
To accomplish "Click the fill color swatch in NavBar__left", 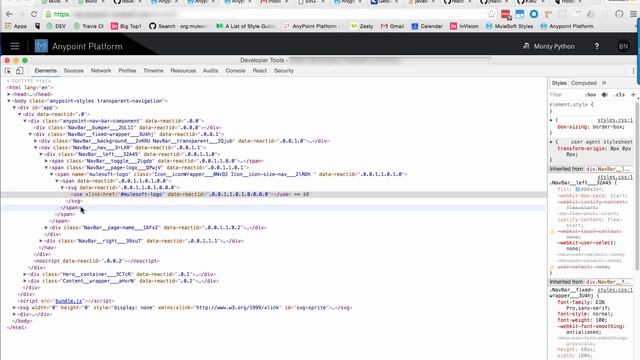I will point(578,189).
